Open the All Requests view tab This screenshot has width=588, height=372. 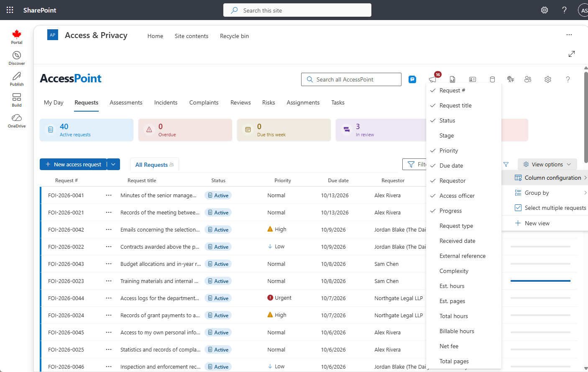[x=154, y=165]
